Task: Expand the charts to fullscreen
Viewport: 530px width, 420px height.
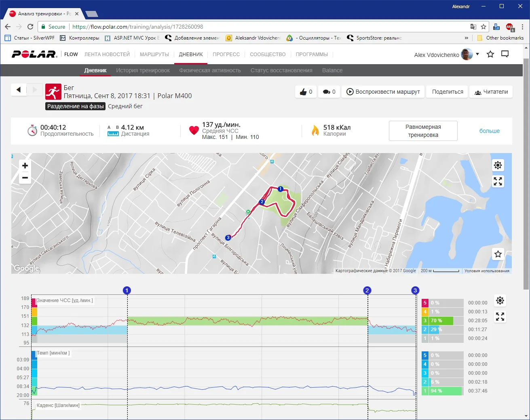Action: 500,317
